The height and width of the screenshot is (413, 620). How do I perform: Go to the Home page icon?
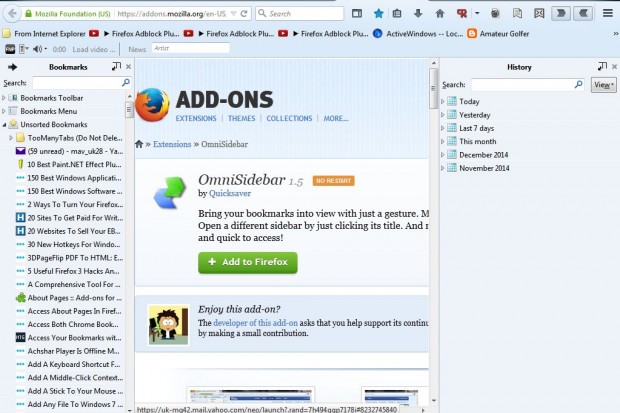click(x=440, y=14)
